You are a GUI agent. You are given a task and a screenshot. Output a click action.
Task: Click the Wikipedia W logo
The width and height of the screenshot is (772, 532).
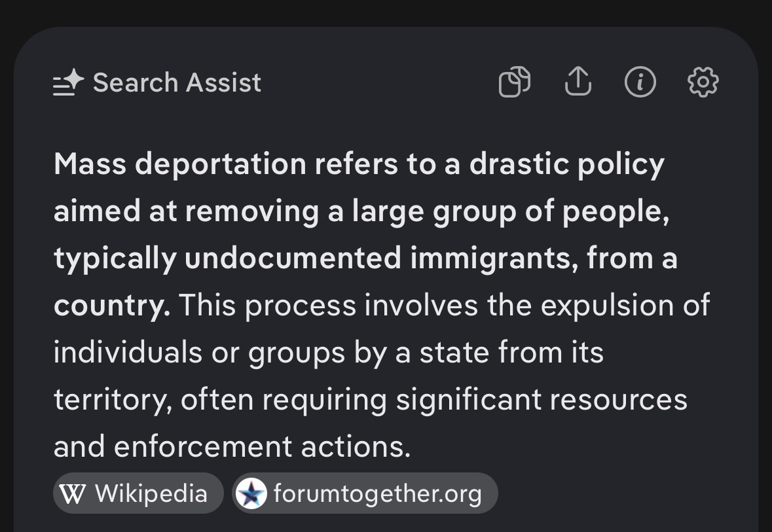pos(73,493)
